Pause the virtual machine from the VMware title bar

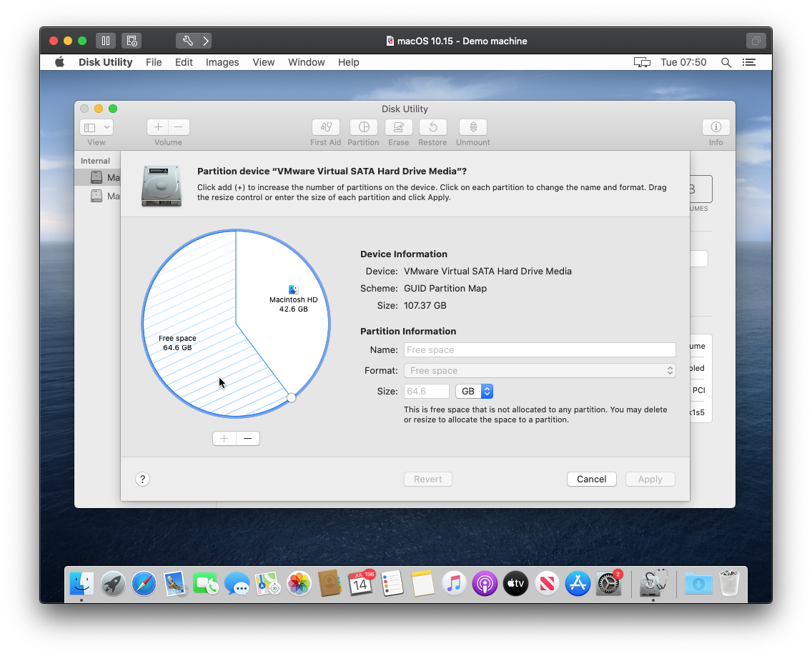[x=106, y=41]
